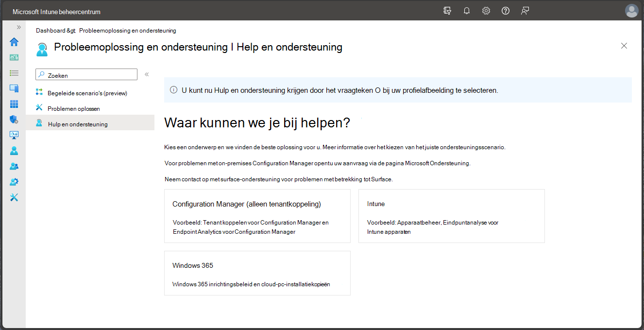Expand the left sidebar with double chevron
The width and height of the screenshot is (644, 330).
click(x=19, y=27)
